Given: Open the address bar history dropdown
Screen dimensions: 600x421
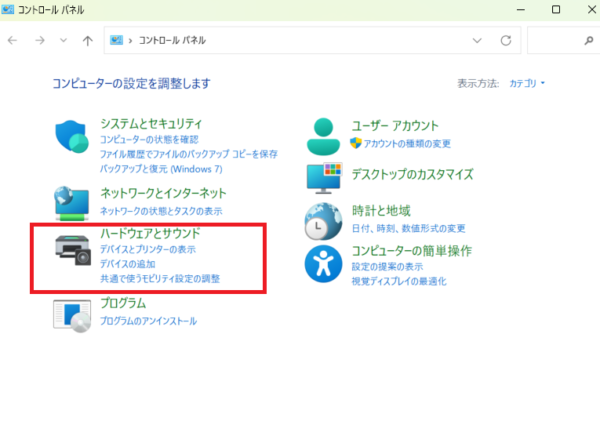Looking at the screenshot, I should [x=477, y=40].
